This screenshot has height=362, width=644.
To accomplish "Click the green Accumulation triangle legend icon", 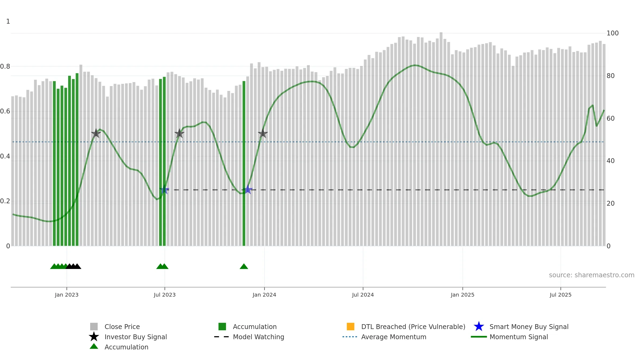I will tap(94, 346).
